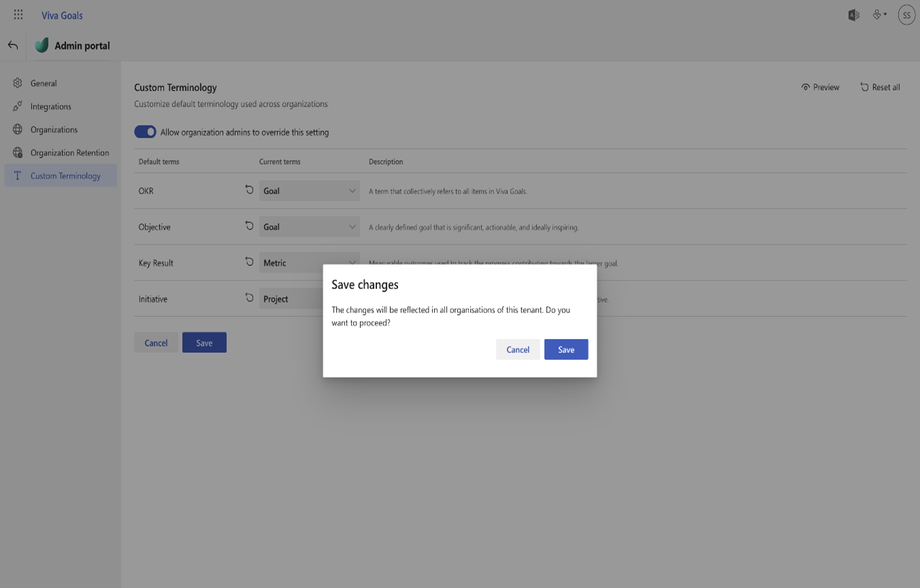The image size is (920, 588).
Task: Go to Integrations in sidebar
Action: tap(50, 106)
